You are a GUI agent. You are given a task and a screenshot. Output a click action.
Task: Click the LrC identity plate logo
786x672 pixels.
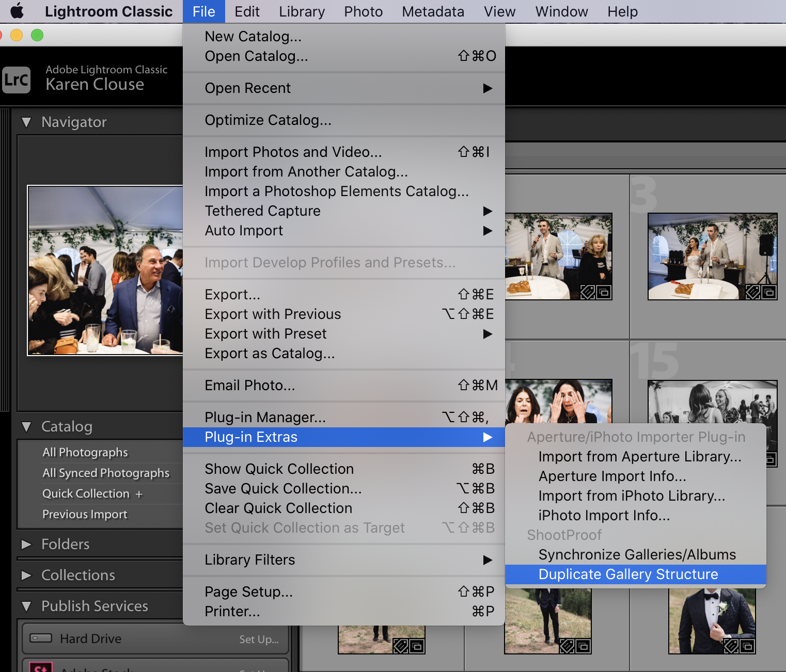16,80
